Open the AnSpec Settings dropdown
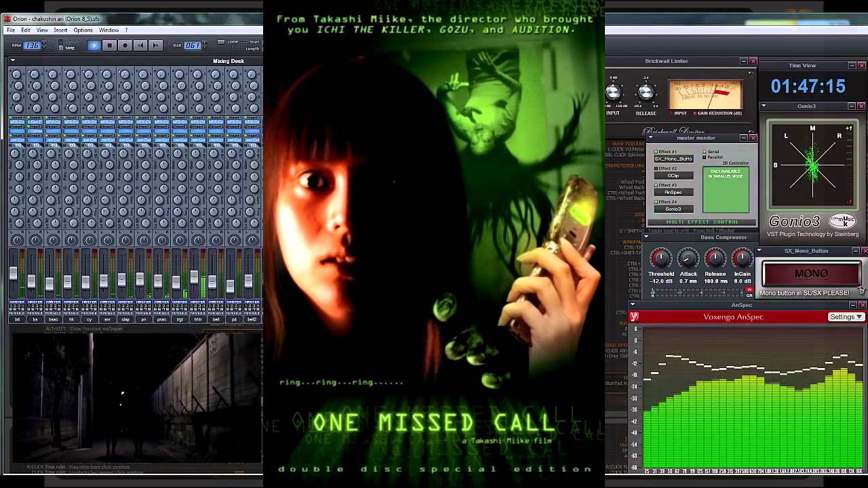The image size is (868, 488). [x=846, y=317]
